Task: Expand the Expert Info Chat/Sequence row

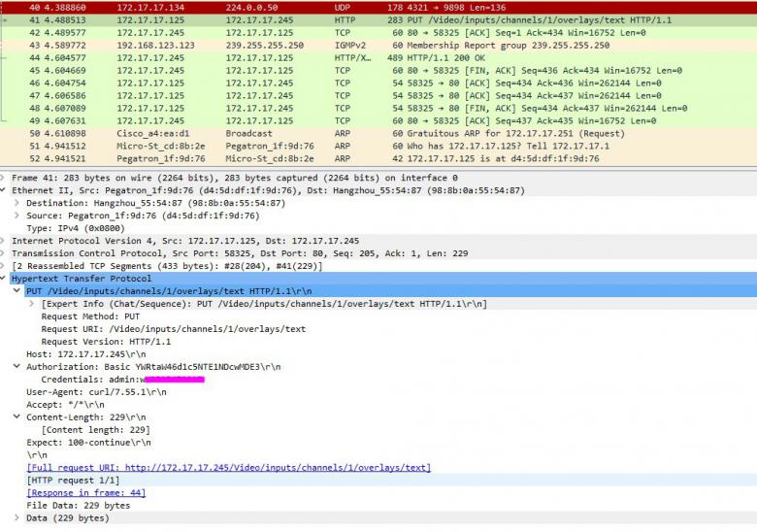Action: [x=31, y=304]
